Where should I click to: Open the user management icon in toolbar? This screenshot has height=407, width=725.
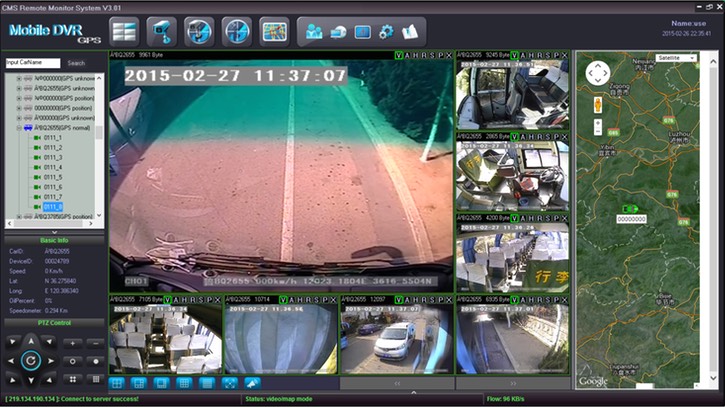tap(315, 30)
